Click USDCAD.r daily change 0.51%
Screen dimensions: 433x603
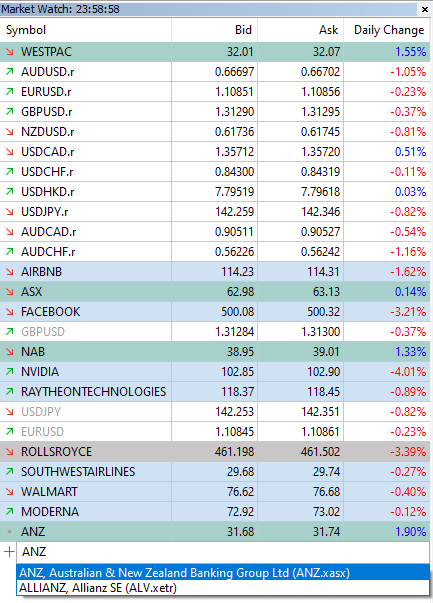(x=411, y=152)
